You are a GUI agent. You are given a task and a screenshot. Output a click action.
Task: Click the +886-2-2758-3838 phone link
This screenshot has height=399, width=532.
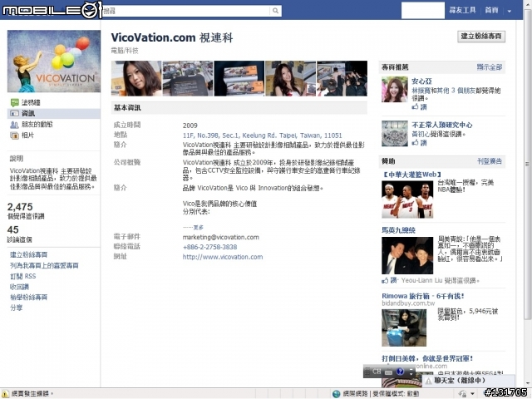click(209, 247)
